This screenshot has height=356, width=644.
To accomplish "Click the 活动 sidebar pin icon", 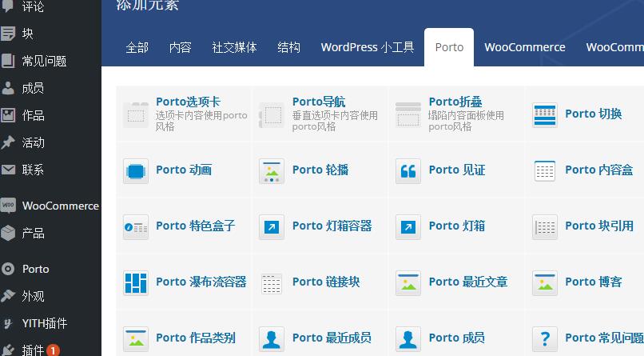I will 8,142.
